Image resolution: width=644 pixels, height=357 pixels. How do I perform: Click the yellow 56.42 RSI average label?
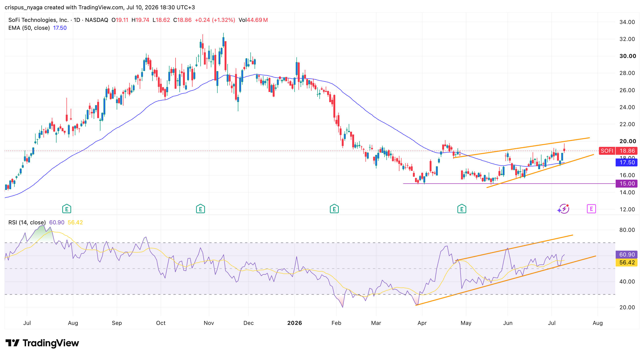click(627, 263)
